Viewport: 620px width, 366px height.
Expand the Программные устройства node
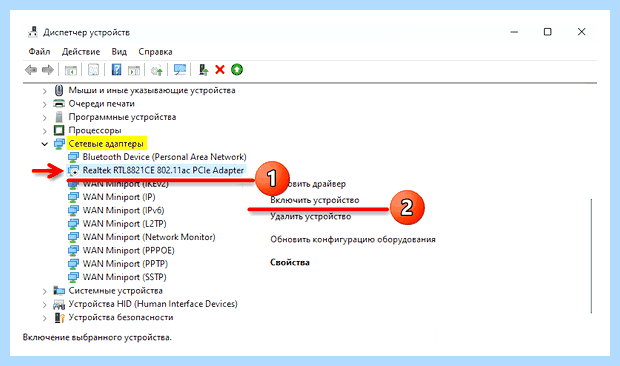44,117
